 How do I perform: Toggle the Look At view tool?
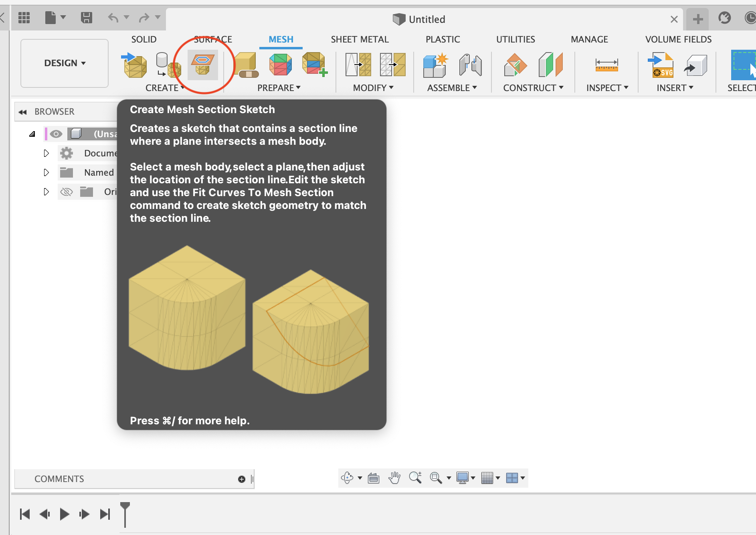[374, 478]
